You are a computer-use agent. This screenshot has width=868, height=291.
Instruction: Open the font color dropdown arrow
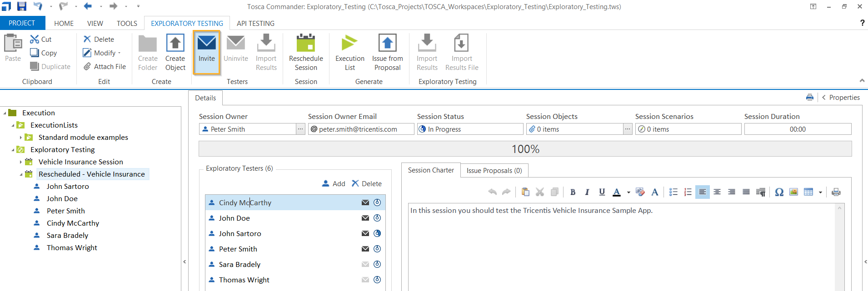coord(629,192)
